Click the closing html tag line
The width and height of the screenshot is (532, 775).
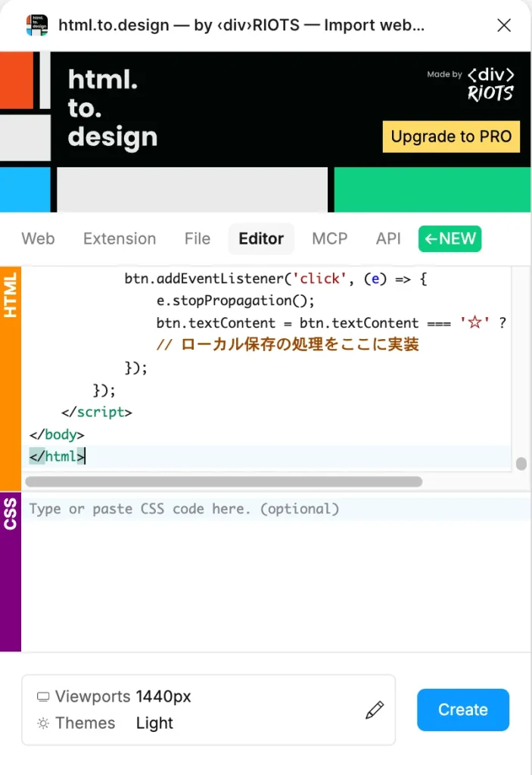58,456
